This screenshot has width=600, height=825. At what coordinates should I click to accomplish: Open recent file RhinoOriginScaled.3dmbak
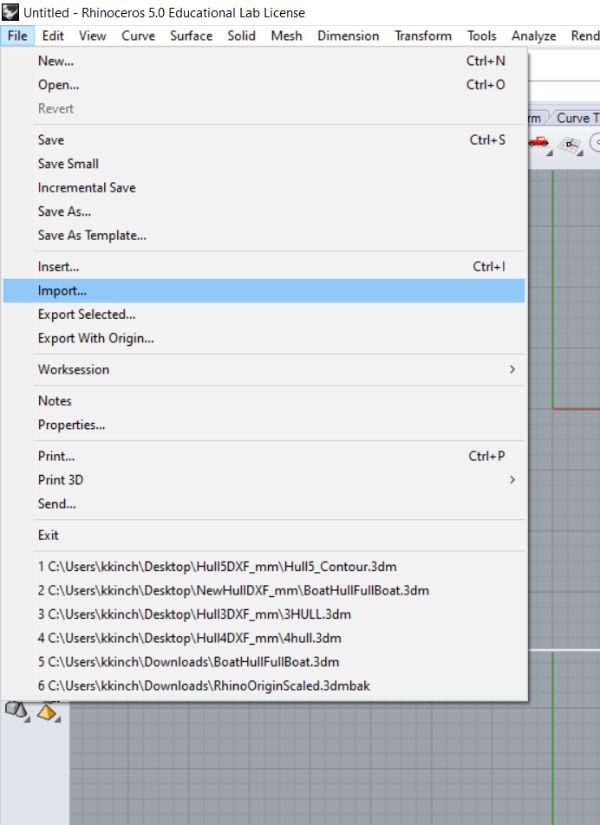click(264, 686)
